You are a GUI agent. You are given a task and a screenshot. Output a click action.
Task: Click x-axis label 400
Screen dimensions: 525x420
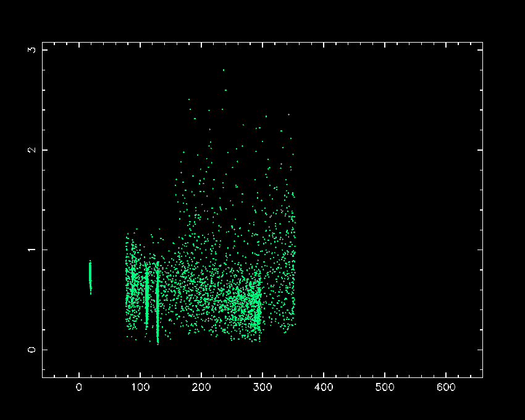(324, 387)
